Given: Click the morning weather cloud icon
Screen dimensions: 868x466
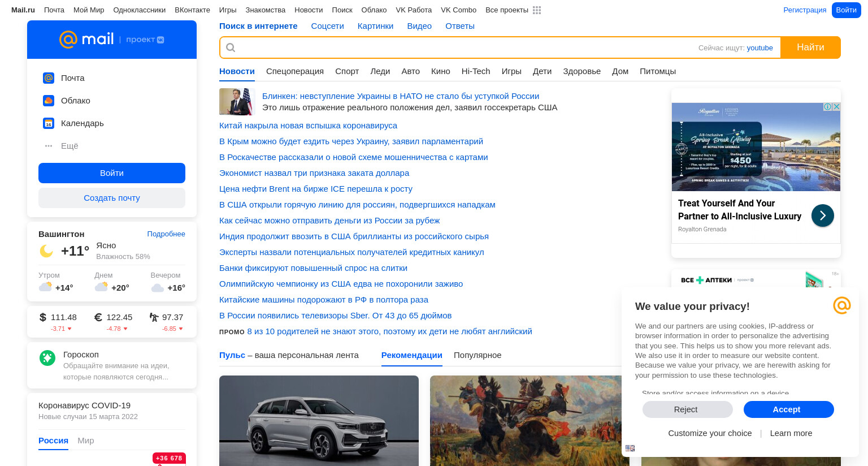Looking at the screenshot, I should coord(45,287).
